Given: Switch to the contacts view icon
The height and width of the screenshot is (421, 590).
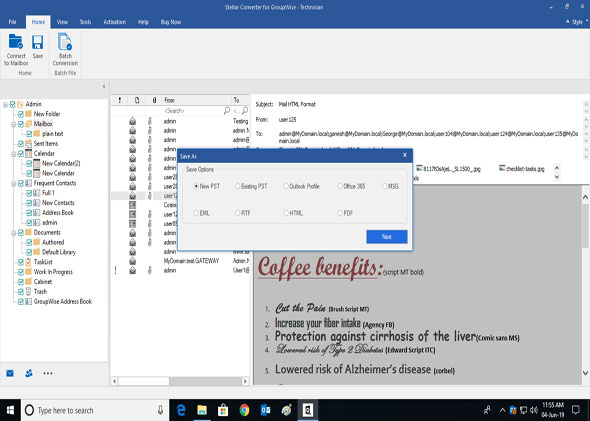Looking at the screenshot, I should click(x=29, y=373).
